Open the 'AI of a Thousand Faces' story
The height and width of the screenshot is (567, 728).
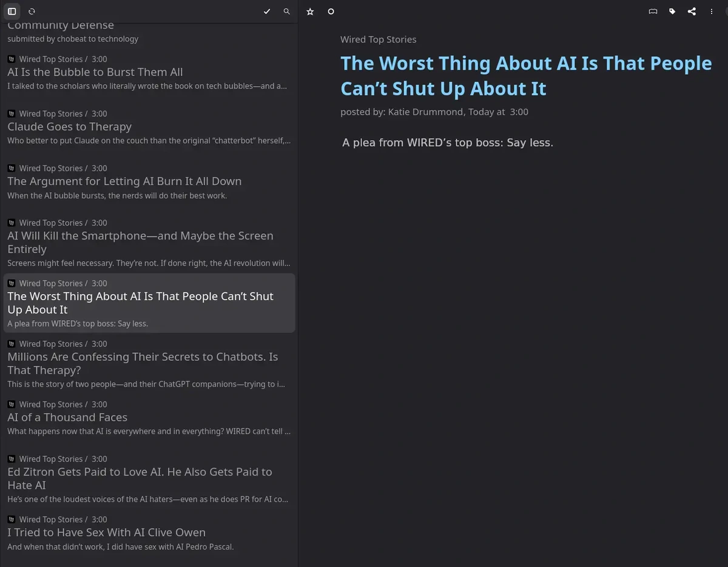[67, 417]
